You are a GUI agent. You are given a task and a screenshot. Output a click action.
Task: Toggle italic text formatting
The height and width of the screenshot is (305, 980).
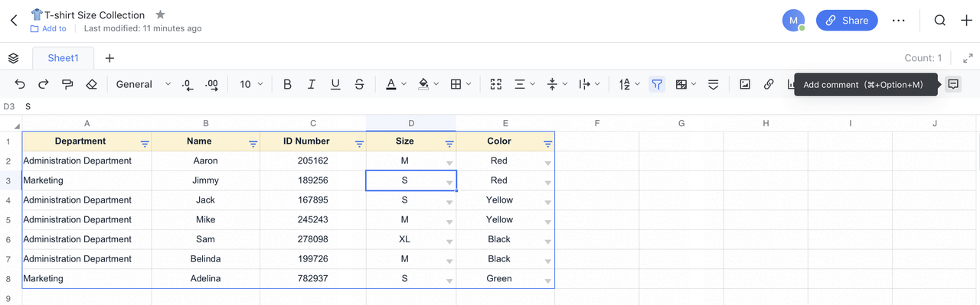point(311,84)
